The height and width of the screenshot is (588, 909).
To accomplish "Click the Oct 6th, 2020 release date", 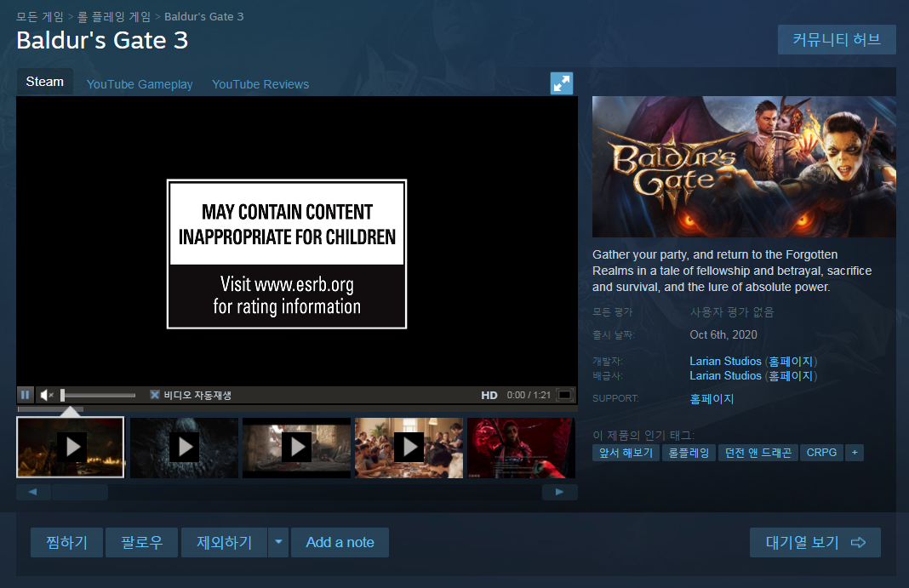I will (723, 334).
